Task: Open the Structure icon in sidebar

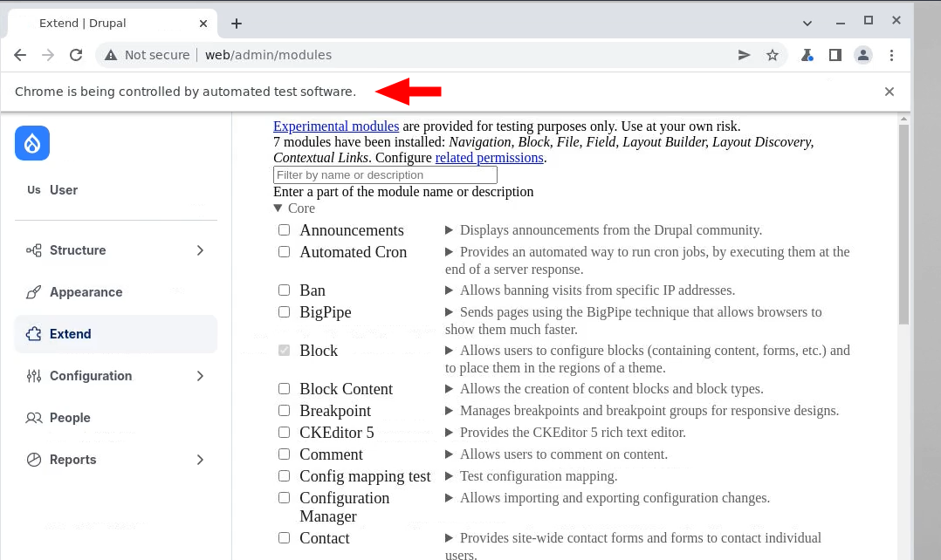Action: (33, 250)
